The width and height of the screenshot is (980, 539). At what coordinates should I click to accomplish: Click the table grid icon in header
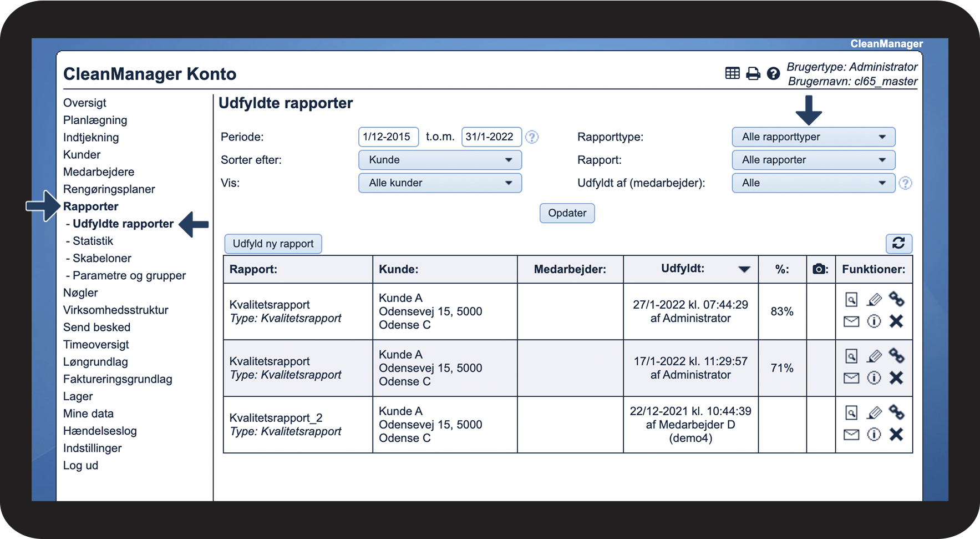[732, 73]
